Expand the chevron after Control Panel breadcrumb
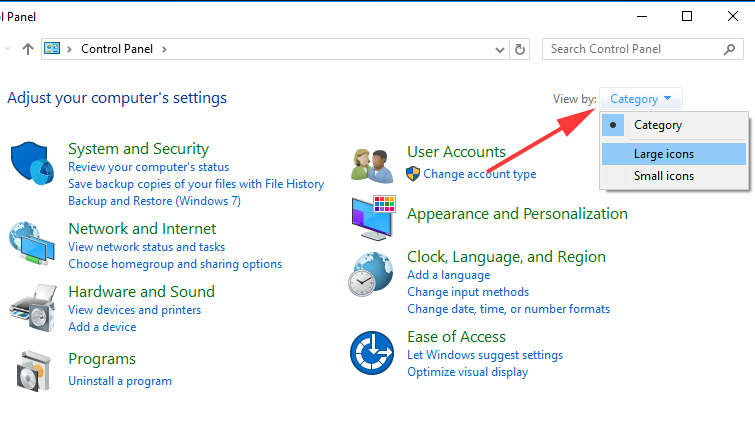This screenshot has height=426, width=755. click(x=164, y=49)
